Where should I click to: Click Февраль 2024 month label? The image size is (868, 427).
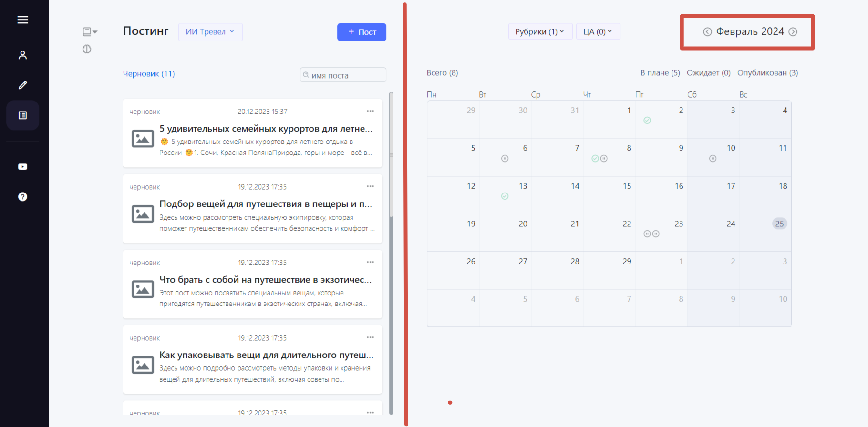tap(750, 31)
